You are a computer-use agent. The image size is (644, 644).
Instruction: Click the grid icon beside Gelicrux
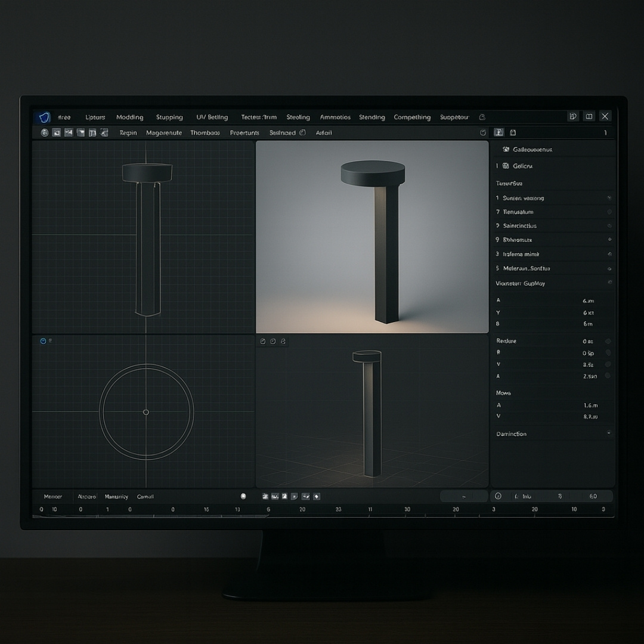[506, 166]
